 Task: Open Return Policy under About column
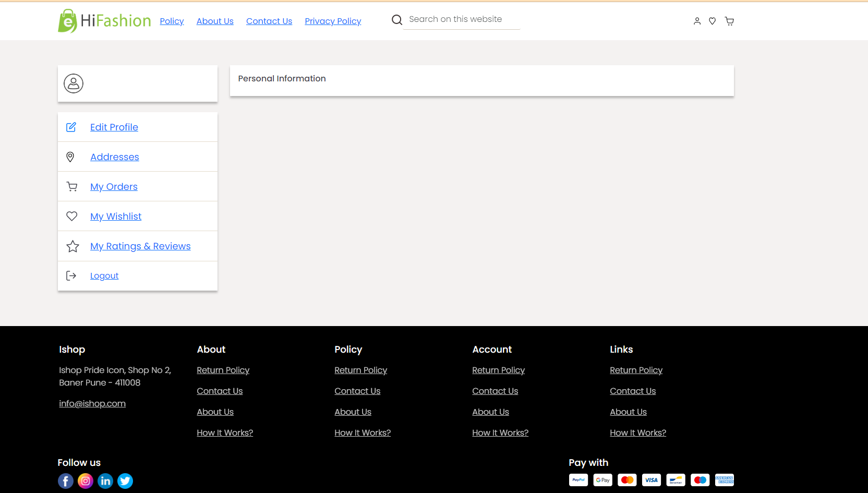[223, 370]
